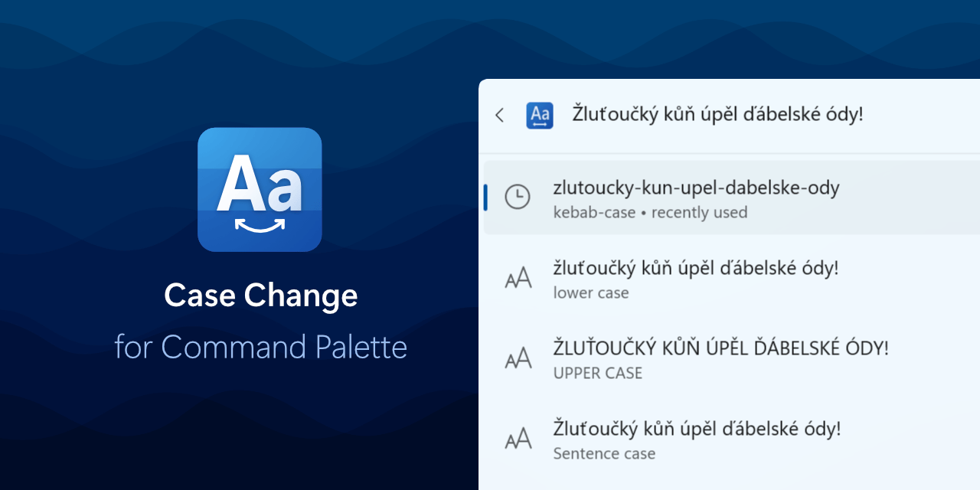Click the back arrow in the search bar
This screenshot has height=490, width=980.
[x=500, y=115]
